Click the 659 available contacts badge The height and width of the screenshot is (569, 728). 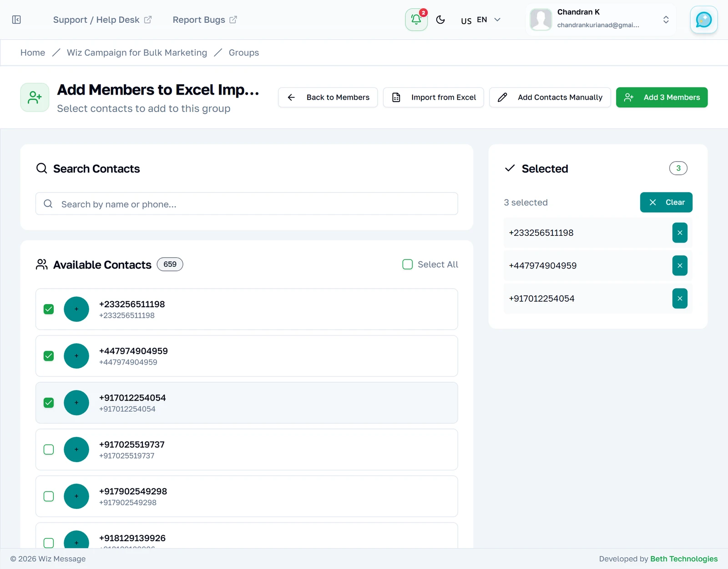[x=170, y=264]
